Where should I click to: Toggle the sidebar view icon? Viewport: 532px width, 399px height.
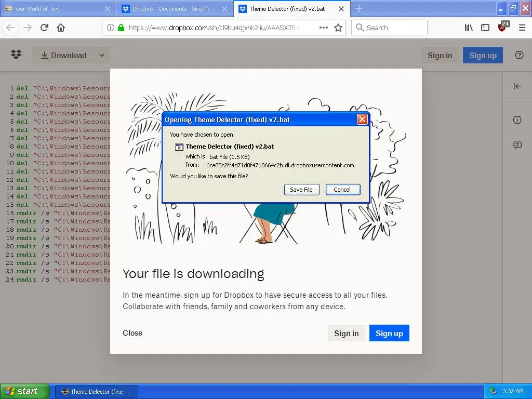[x=485, y=28]
